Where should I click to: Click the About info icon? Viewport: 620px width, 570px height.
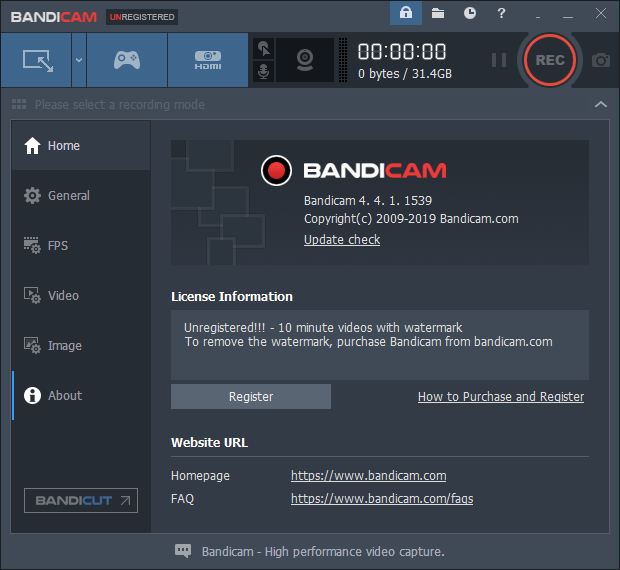coord(32,395)
